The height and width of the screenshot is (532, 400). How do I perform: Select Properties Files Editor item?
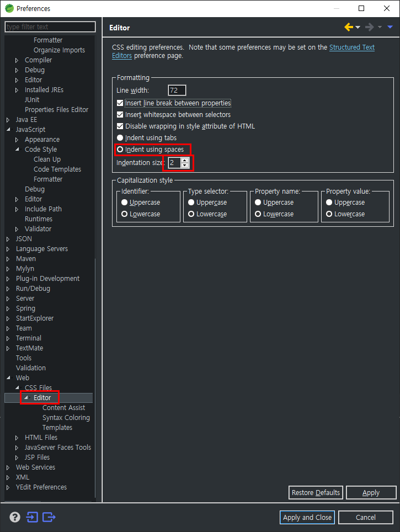click(x=56, y=110)
